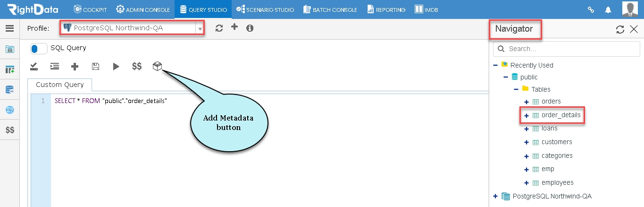Click the sidebar $$ variables icon
The image size is (644, 207).
[x=9, y=129]
